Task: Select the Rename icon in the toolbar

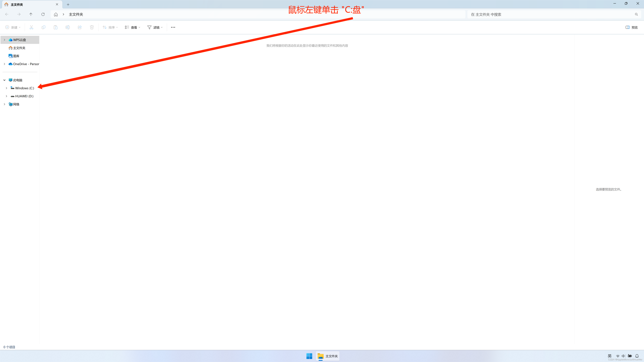Action: [68, 27]
